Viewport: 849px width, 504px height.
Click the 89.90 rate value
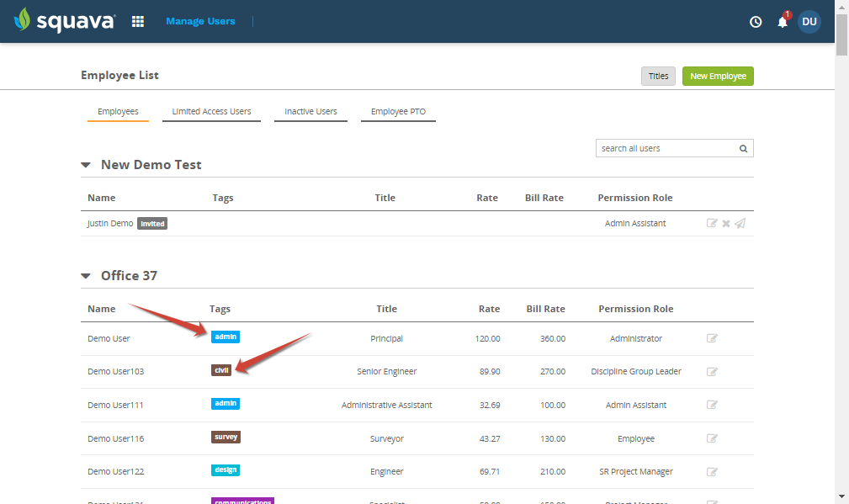[490, 371]
